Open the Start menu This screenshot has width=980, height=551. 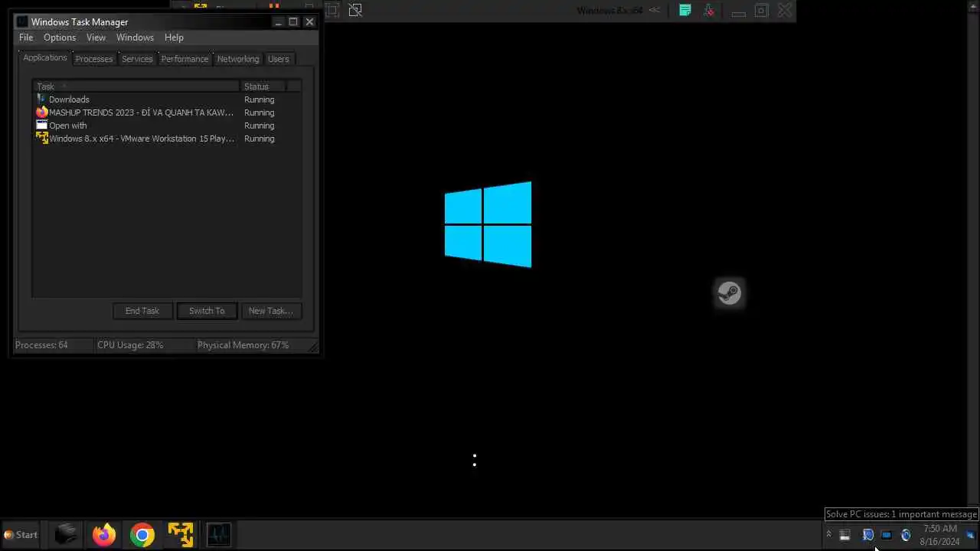21,535
